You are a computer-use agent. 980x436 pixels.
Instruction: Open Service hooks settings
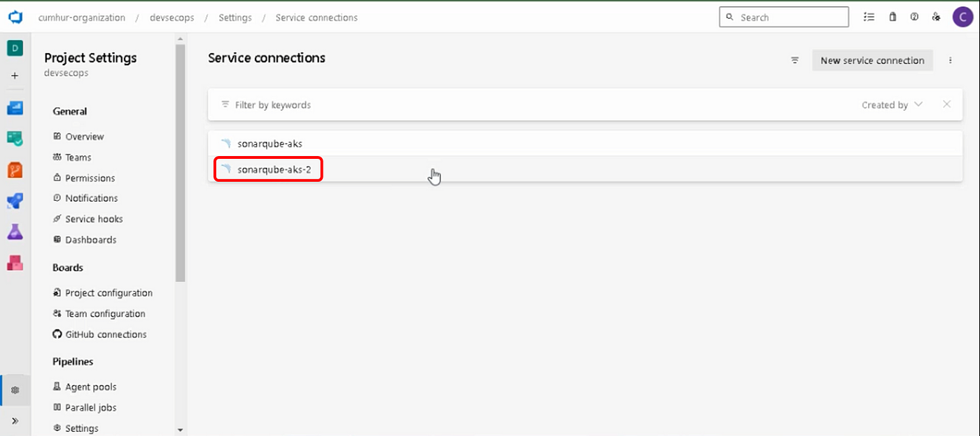87,219
